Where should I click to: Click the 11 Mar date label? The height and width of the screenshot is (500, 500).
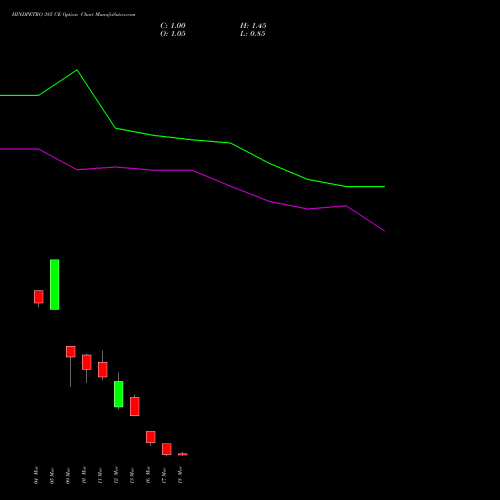[x=100, y=475]
